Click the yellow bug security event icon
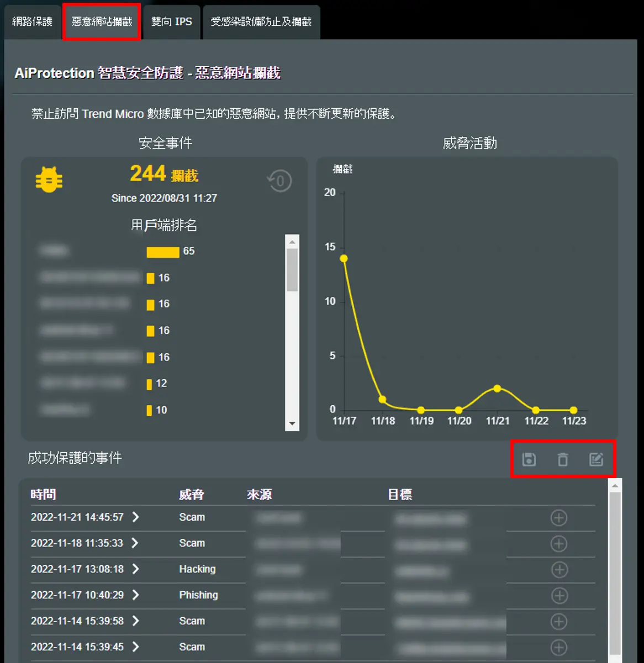 pos(49,179)
